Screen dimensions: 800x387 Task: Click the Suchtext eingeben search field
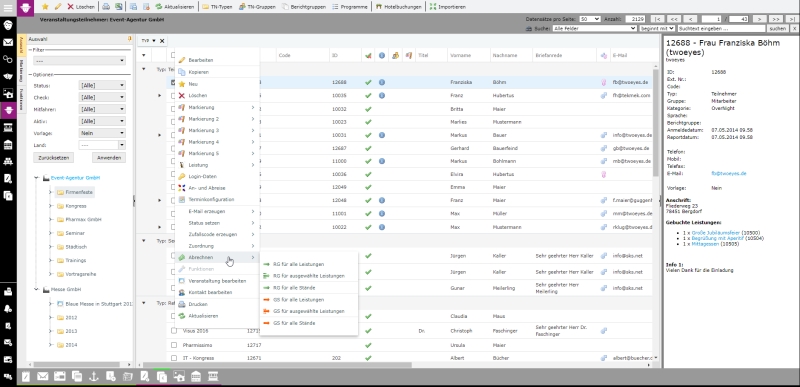[721, 29]
